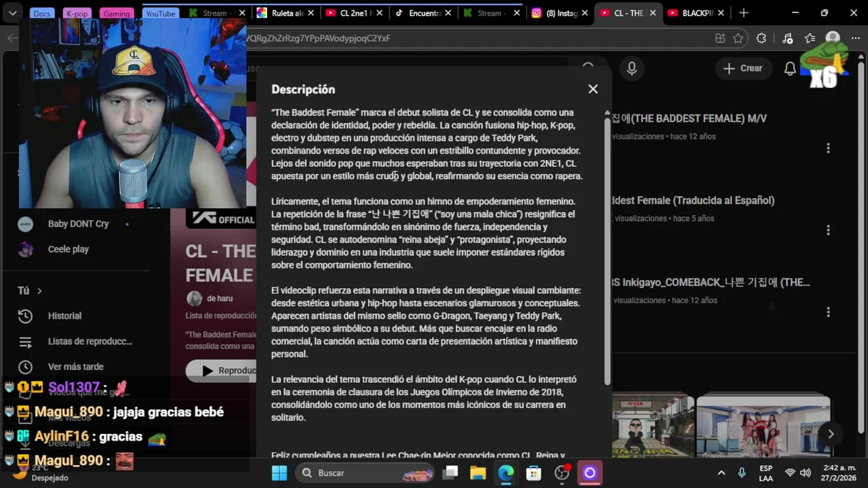The height and width of the screenshot is (488, 868).
Task: Open the tab actions dropdown in Edge
Action: click(x=12, y=13)
